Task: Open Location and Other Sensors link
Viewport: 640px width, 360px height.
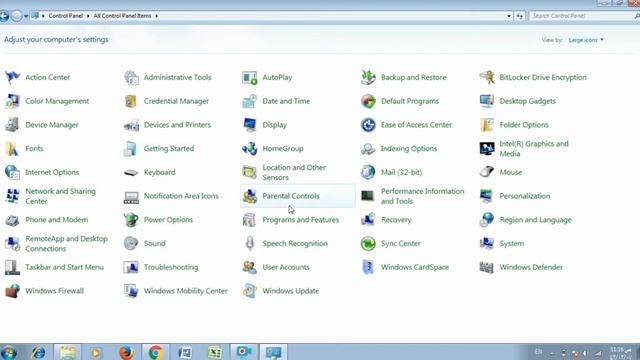Action: pos(294,172)
